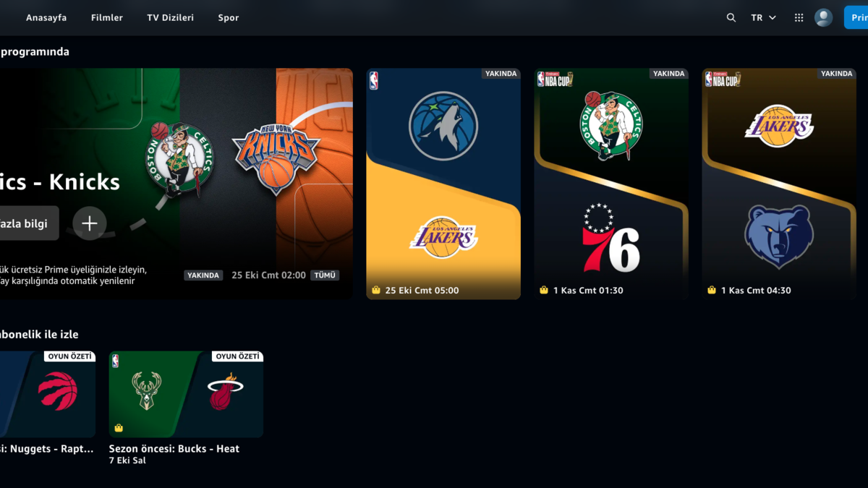Image resolution: width=868 pixels, height=488 pixels.
Task: Open the user profile avatar
Action: [x=823, y=17]
